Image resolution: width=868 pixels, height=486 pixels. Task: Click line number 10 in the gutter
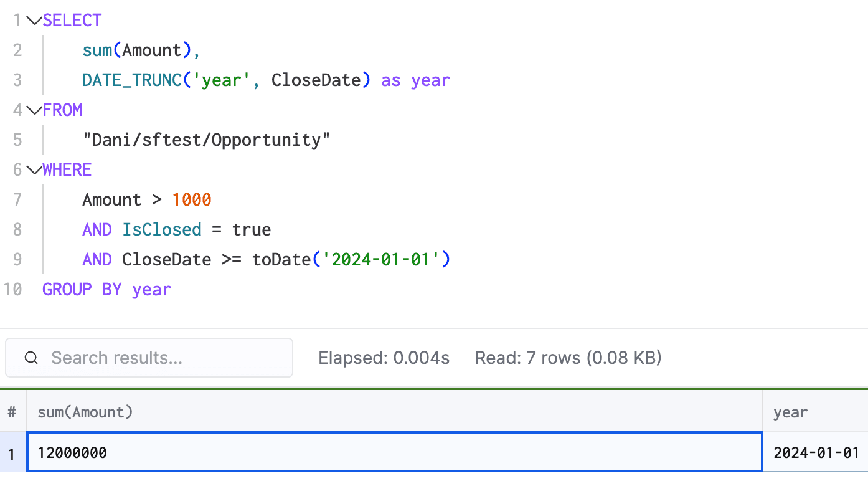click(12, 290)
